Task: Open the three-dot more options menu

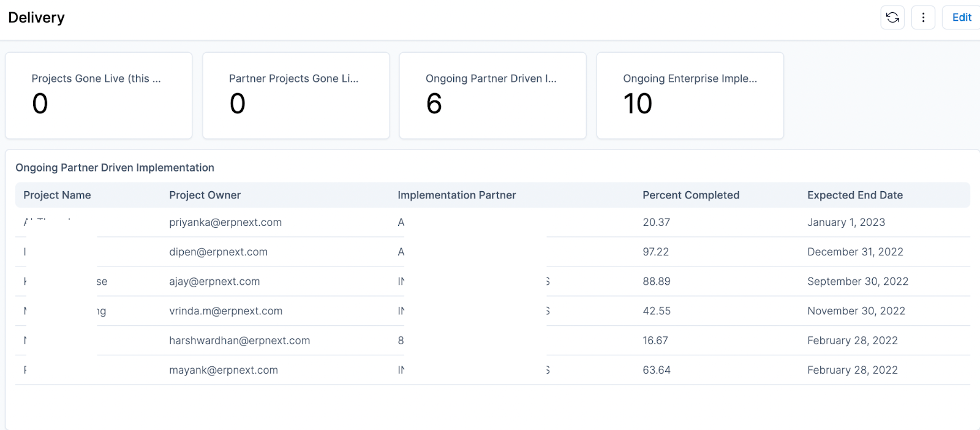Action: tap(923, 18)
